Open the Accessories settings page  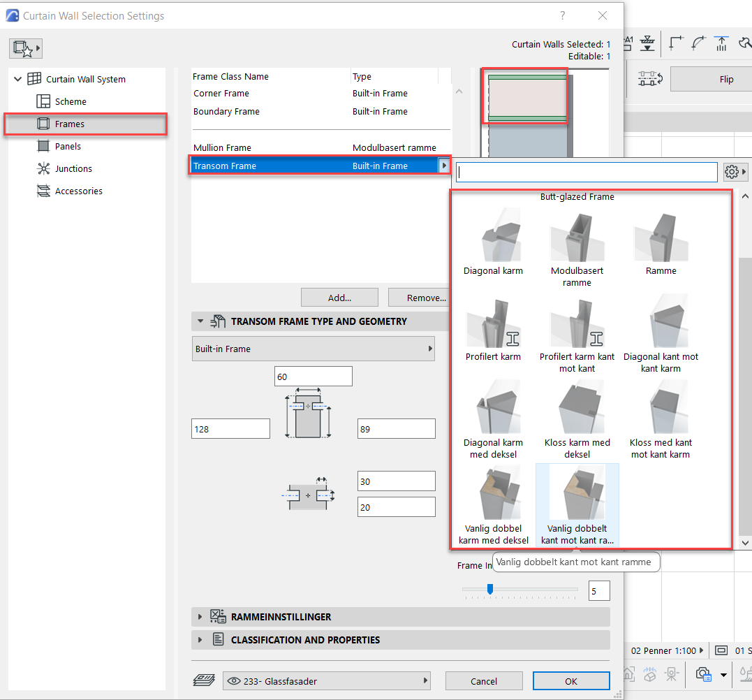coord(79,191)
